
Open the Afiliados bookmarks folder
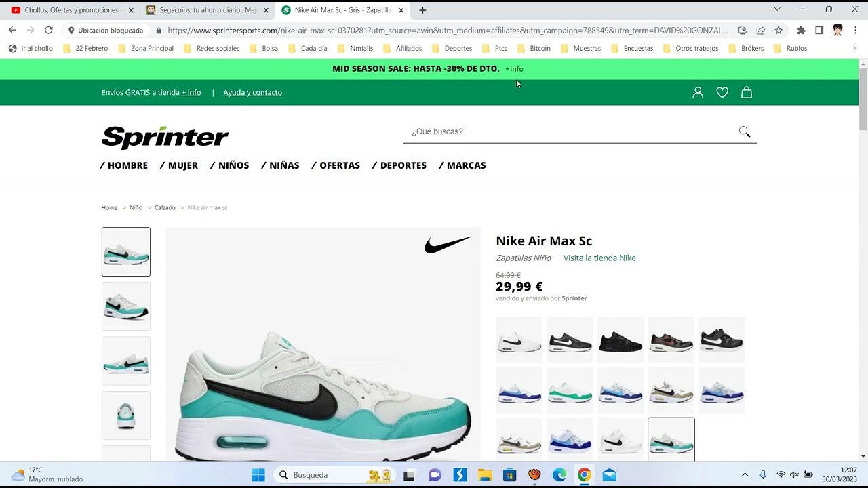(403, 48)
